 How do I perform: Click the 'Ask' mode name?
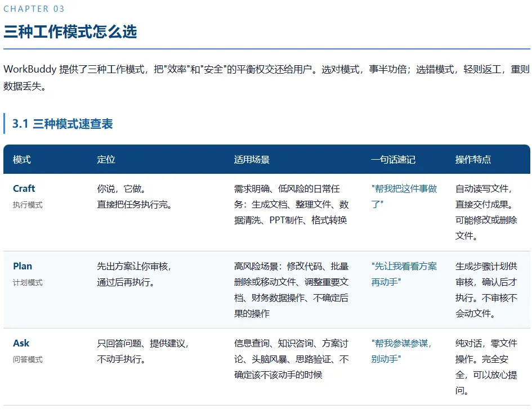[x=21, y=343]
